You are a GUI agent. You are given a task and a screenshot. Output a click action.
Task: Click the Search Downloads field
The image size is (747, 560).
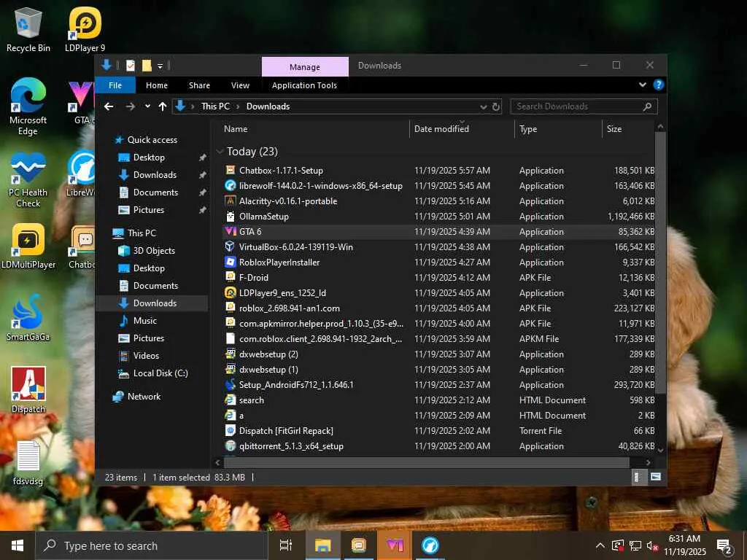[584, 106]
